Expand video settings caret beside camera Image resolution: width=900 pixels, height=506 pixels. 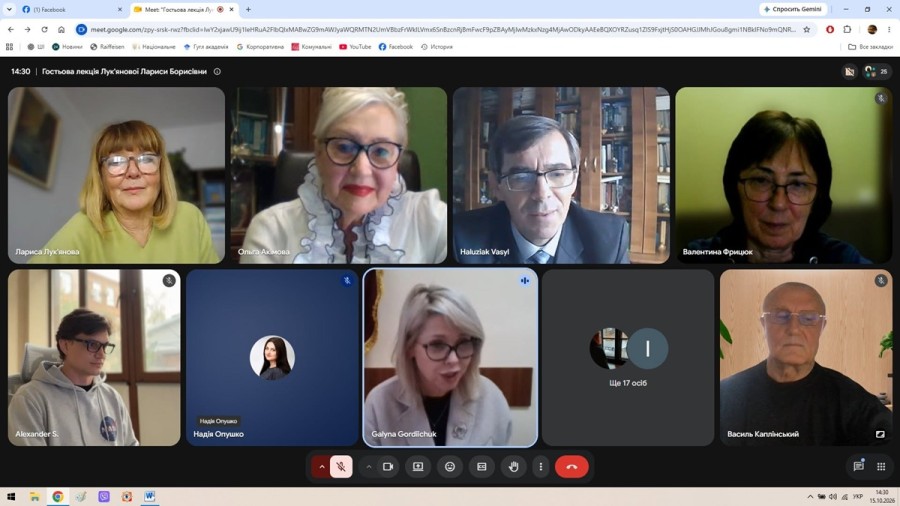368,466
